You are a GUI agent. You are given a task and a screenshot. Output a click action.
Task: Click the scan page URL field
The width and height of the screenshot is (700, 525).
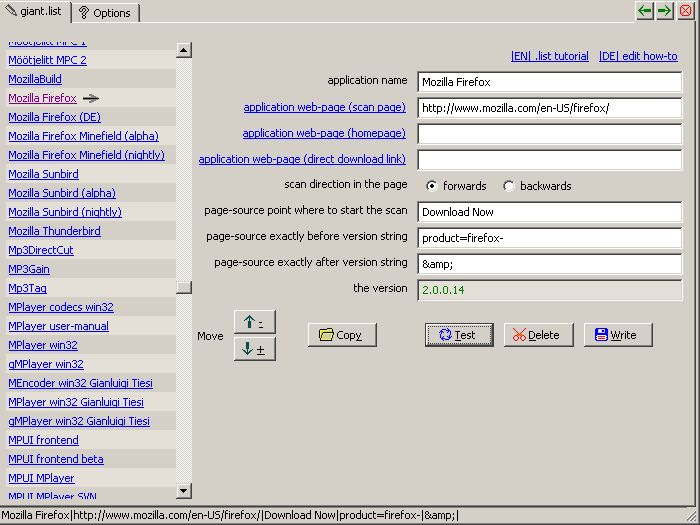(550, 108)
